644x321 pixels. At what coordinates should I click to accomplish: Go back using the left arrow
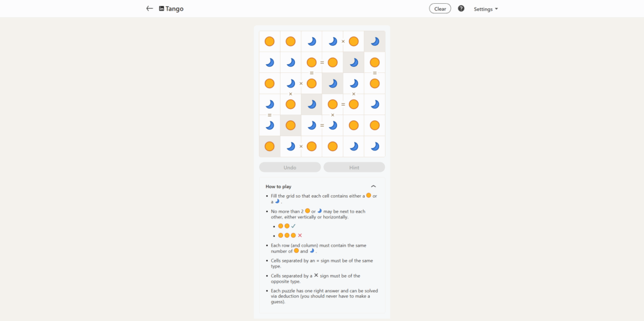pyautogui.click(x=149, y=9)
